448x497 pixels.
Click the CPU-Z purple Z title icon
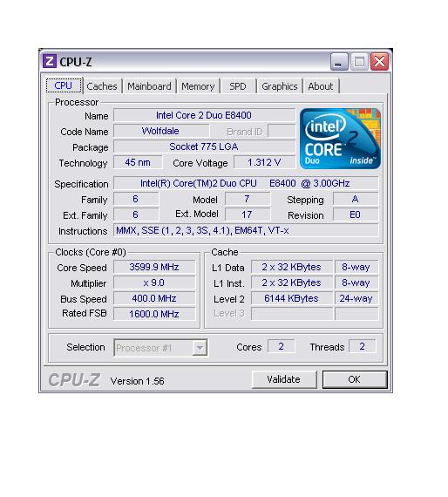point(50,61)
